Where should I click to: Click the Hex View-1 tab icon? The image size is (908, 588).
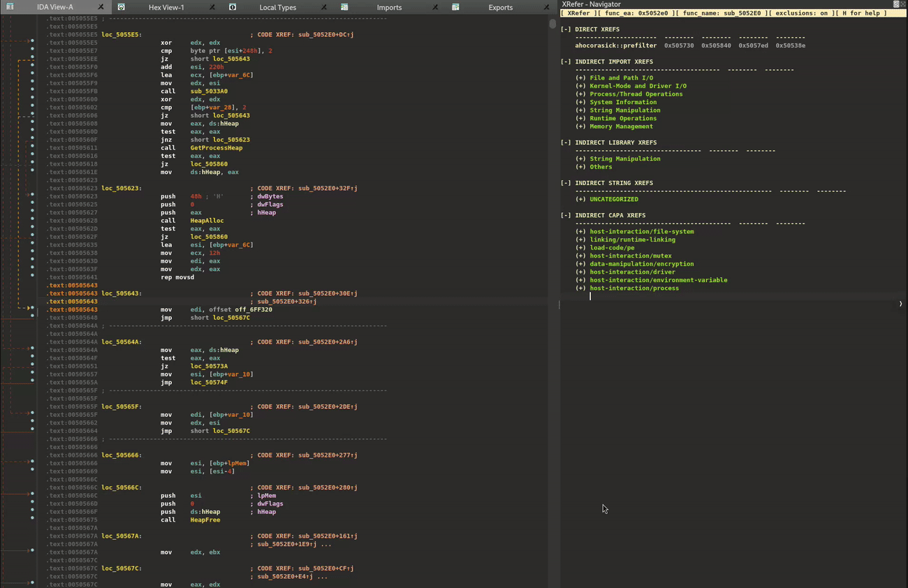click(x=121, y=7)
